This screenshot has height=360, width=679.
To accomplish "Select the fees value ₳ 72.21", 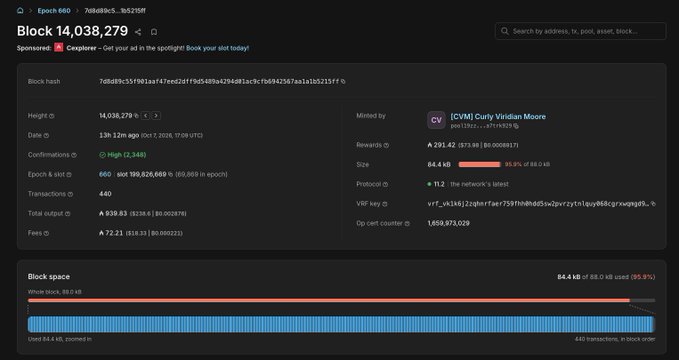I will (x=111, y=233).
